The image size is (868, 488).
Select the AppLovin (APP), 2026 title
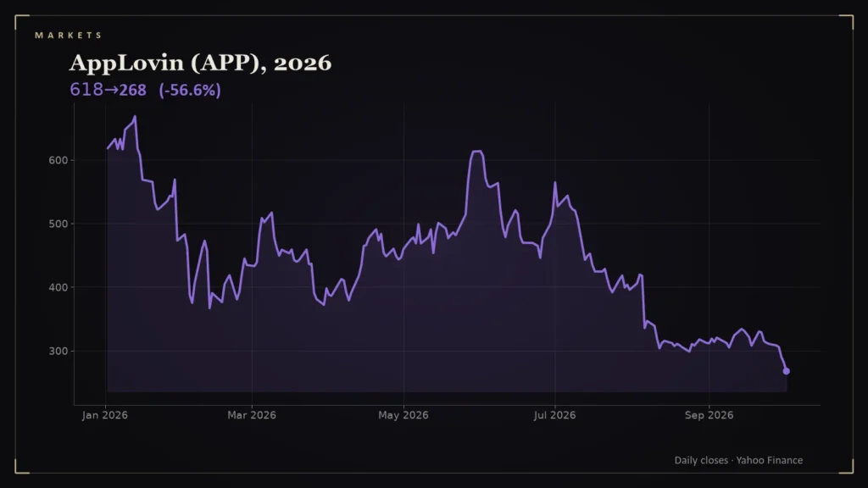coord(200,63)
